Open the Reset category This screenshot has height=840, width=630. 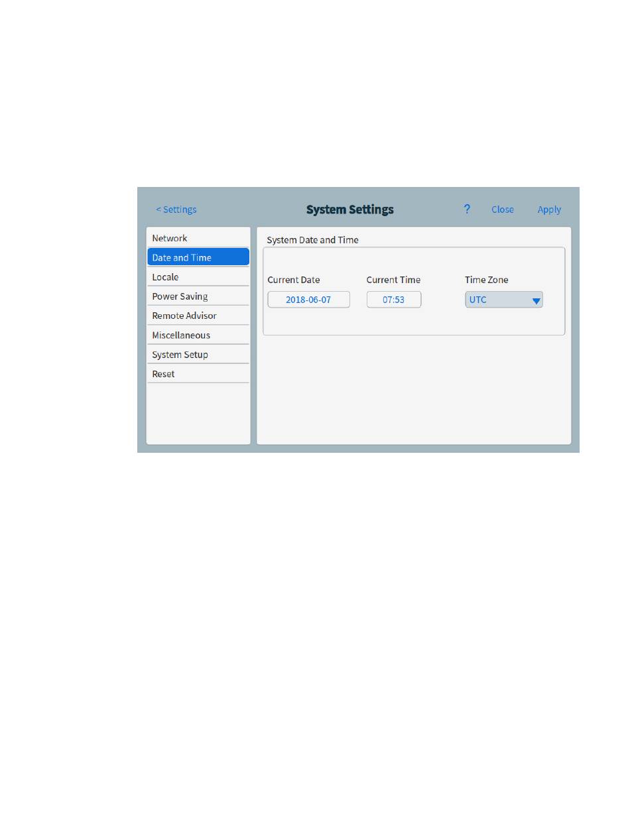(198, 374)
